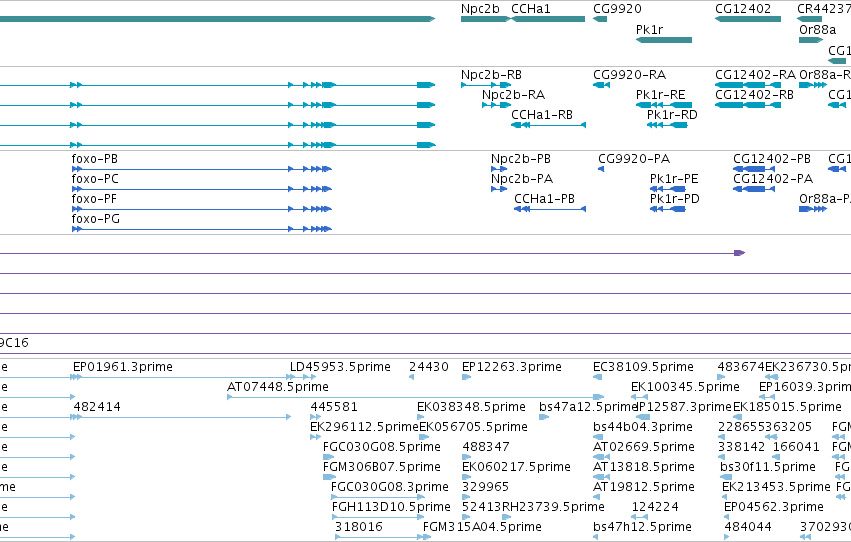Select the RH23739.5prime EST label
851x542 pixels.
552,507
